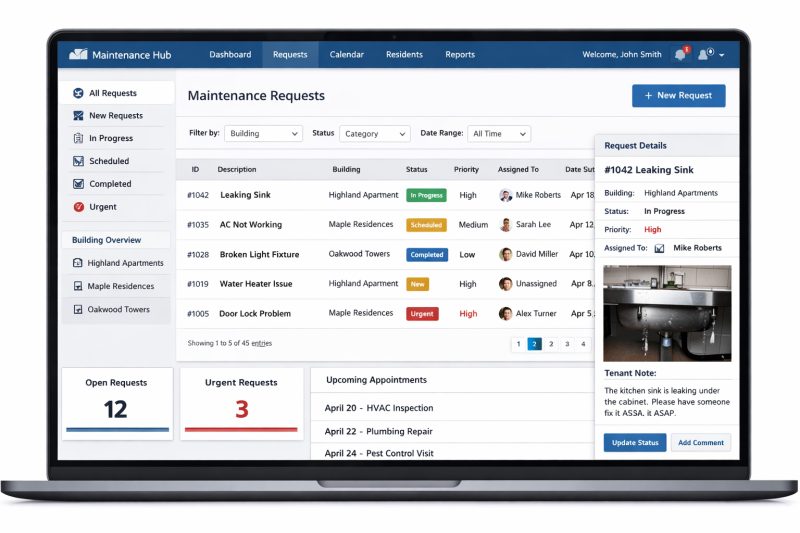Click the In Progress clipboard icon
The height and width of the screenshot is (533, 800).
[x=78, y=138]
